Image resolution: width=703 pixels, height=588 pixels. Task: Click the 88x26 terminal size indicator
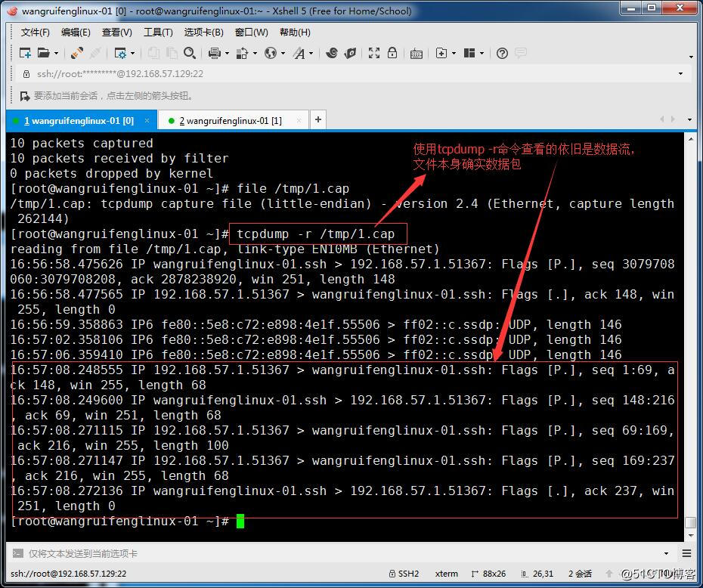click(x=488, y=574)
